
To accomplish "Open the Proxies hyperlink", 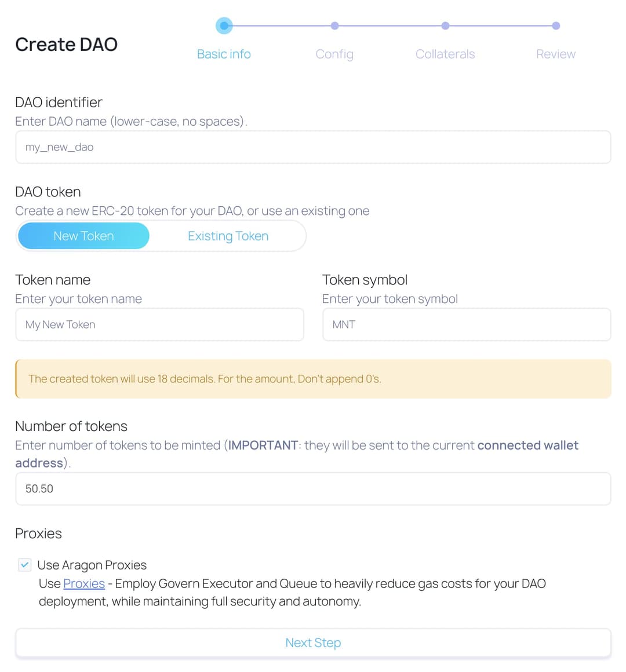I will [x=83, y=583].
